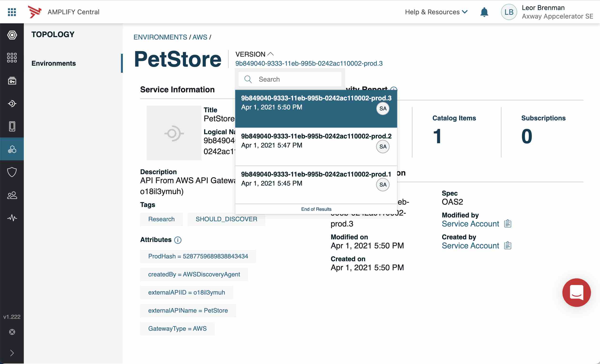Open the Created by Service Account link
This screenshot has height=364, width=600.
(x=470, y=245)
